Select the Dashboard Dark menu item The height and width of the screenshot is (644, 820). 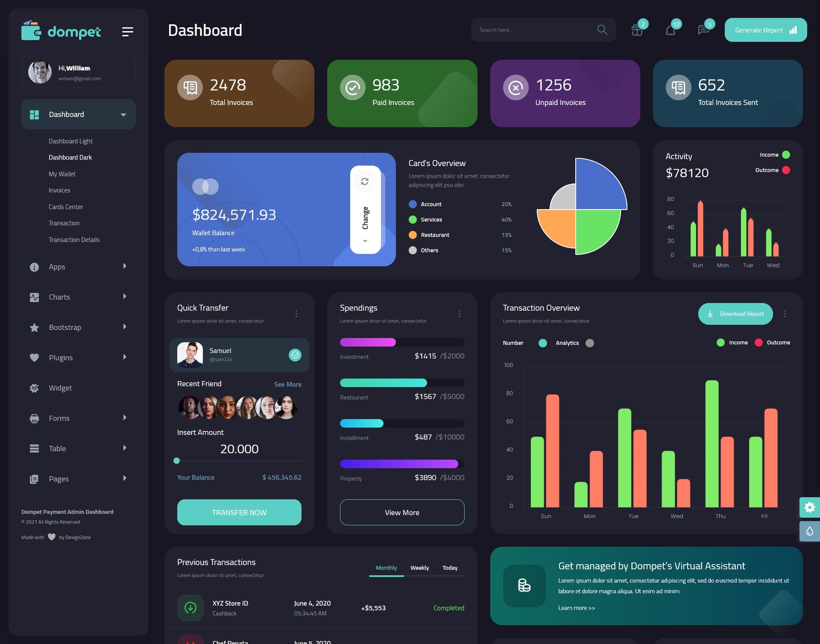coord(70,157)
